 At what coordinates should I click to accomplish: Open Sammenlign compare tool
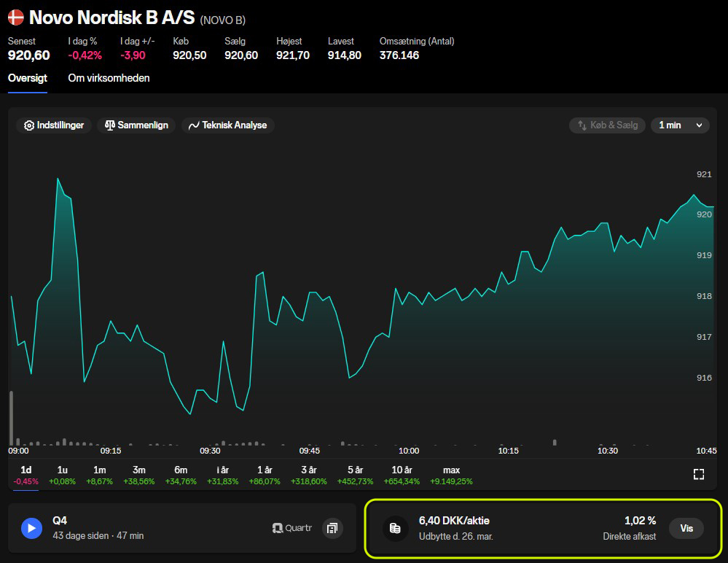136,125
